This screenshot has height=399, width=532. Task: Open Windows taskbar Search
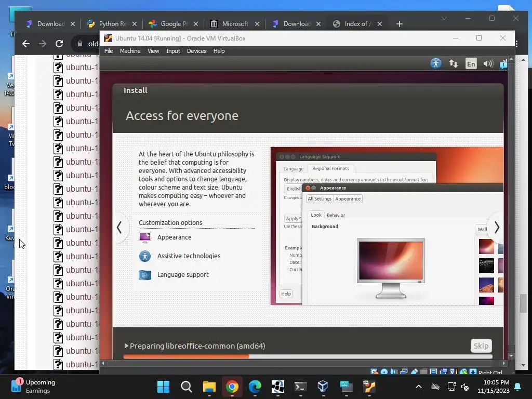187,387
